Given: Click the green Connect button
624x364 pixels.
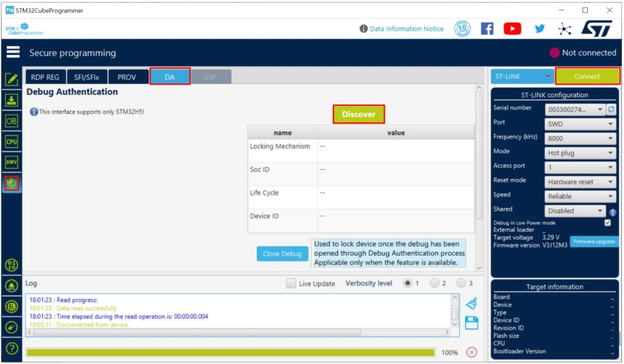Looking at the screenshot, I should 587,77.
